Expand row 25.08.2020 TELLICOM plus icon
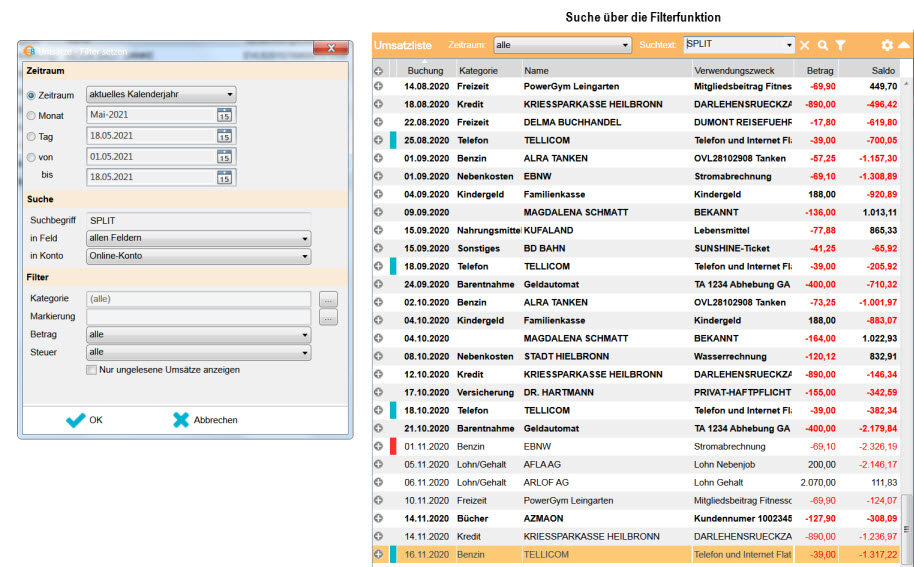914x567 pixels. click(x=378, y=140)
